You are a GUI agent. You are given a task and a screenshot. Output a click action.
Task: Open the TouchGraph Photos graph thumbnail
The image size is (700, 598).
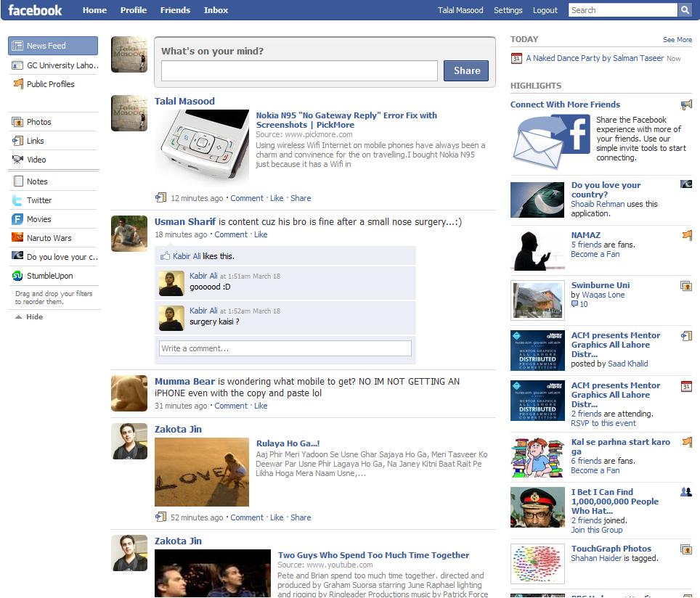537,564
